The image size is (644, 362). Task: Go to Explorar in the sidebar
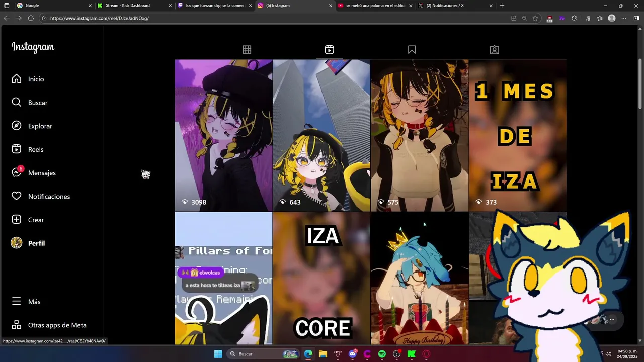pos(32,126)
